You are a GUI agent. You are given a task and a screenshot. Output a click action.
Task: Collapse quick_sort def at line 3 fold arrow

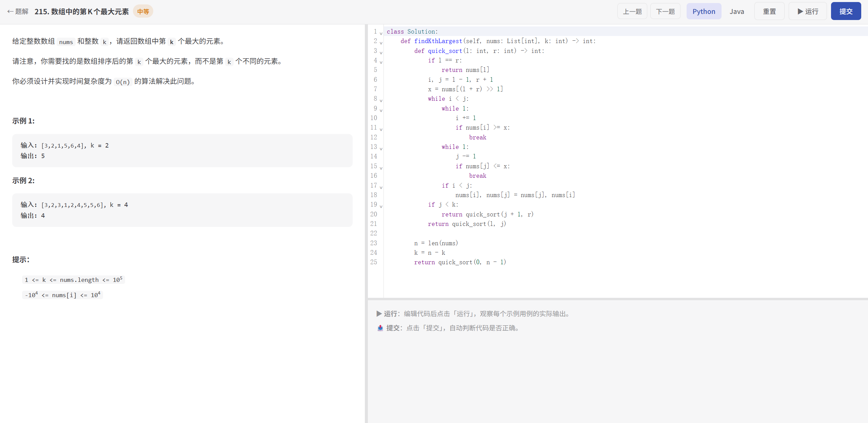click(381, 53)
